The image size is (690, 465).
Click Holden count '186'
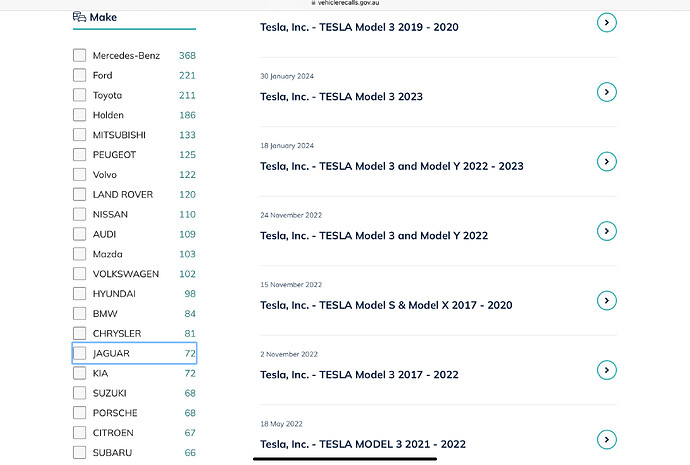187,115
